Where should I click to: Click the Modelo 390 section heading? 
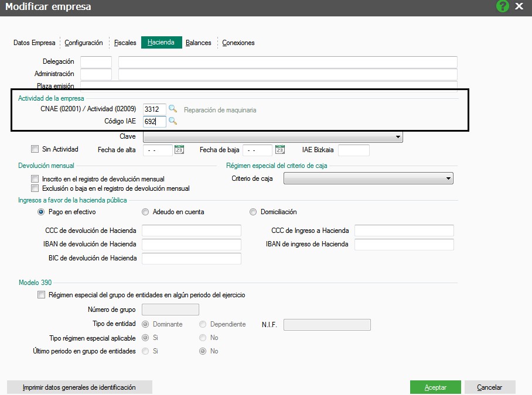35,283
